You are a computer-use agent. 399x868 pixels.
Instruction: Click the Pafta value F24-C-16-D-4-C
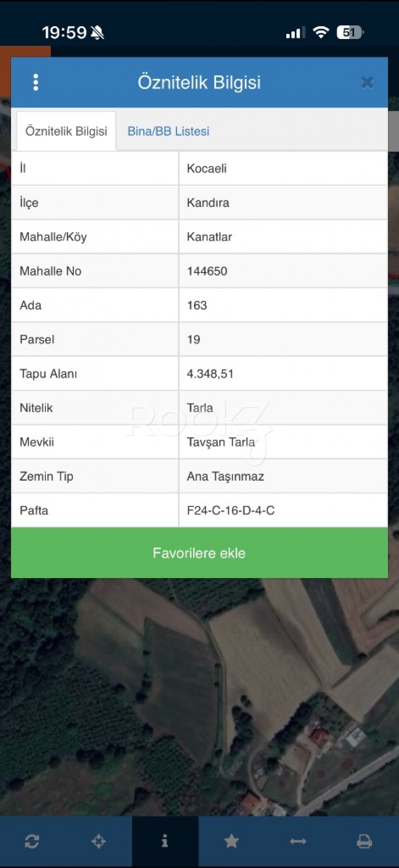230,511
